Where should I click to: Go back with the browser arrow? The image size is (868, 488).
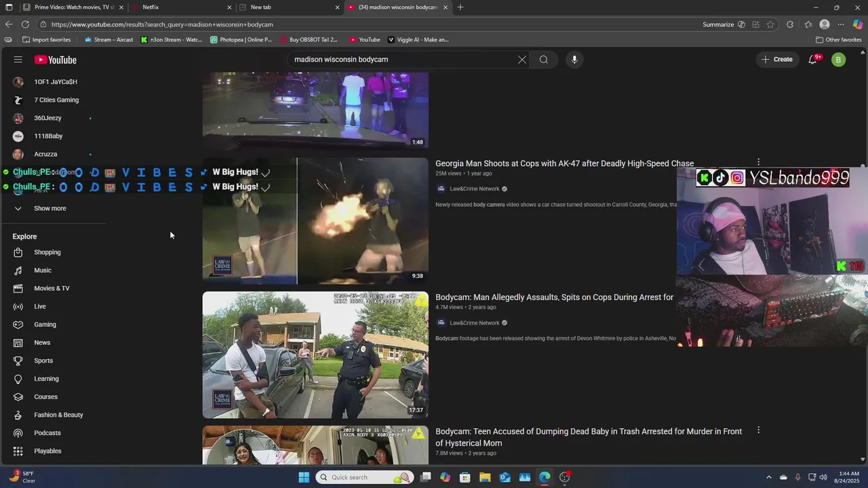pos(9,24)
